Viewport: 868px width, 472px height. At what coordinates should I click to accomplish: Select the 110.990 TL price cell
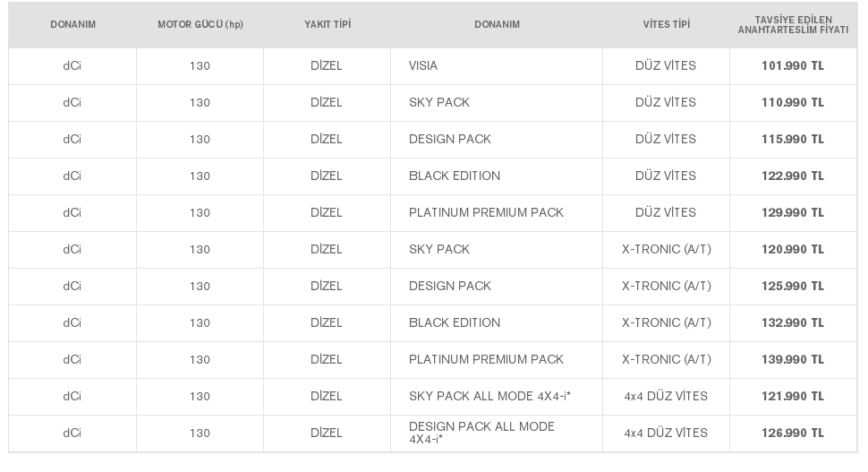point(793,102)
